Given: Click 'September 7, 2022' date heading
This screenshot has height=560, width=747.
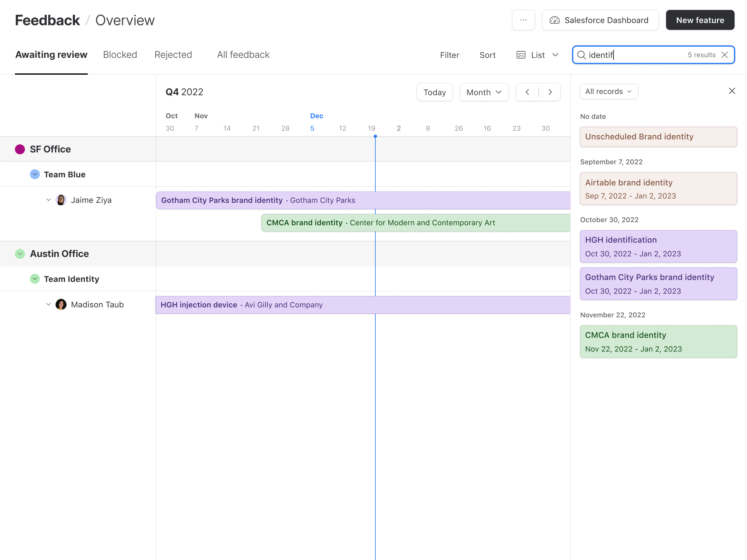Looking at the screenshot, I should (x=611, y=162).
